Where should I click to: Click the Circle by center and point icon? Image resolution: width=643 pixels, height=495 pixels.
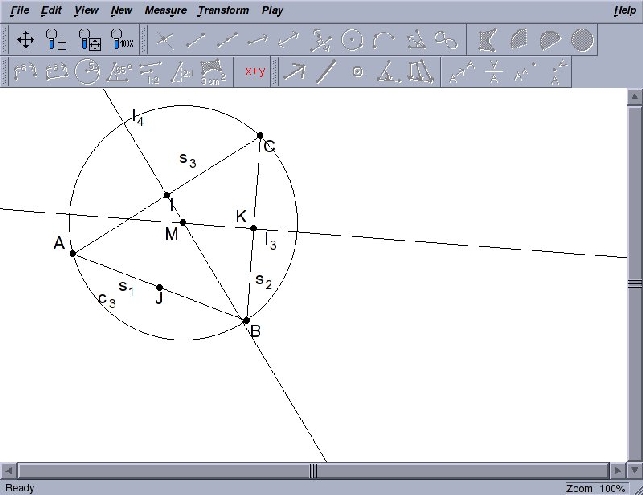click(352, 41)
